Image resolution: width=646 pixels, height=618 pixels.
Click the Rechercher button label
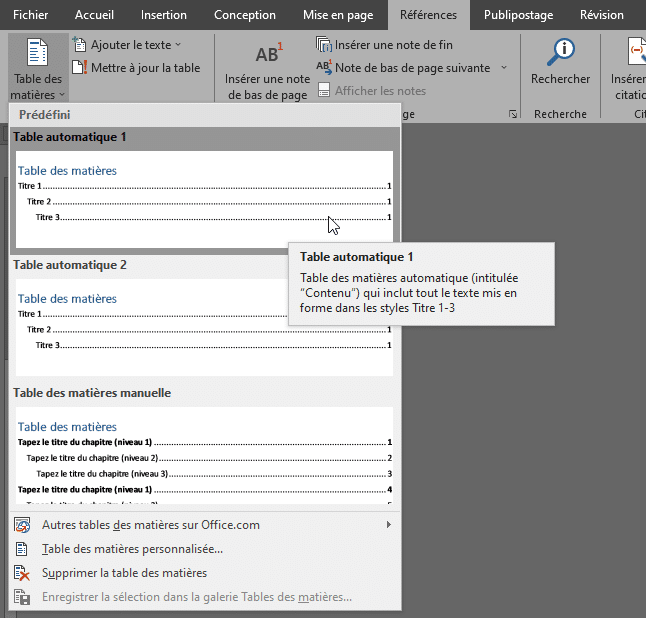point(560,79)
